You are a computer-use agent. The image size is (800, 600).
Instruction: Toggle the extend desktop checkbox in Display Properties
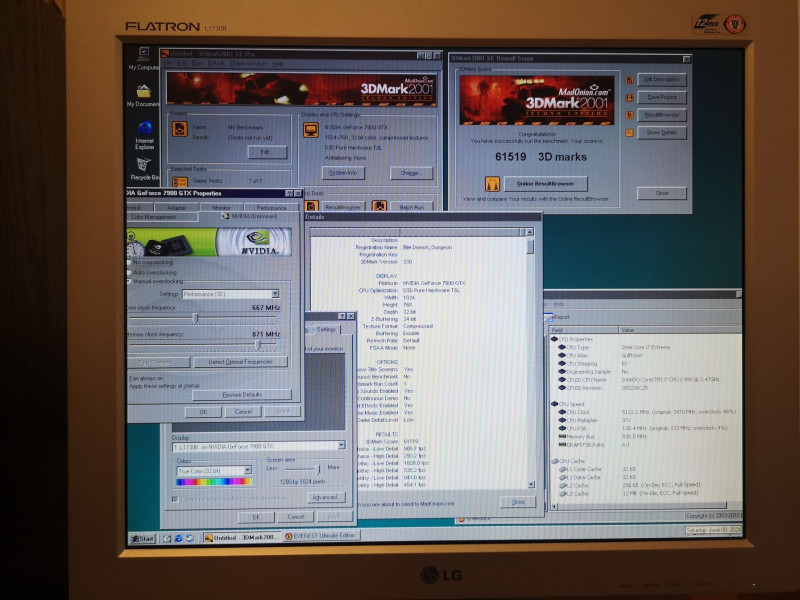coord(175,499)
